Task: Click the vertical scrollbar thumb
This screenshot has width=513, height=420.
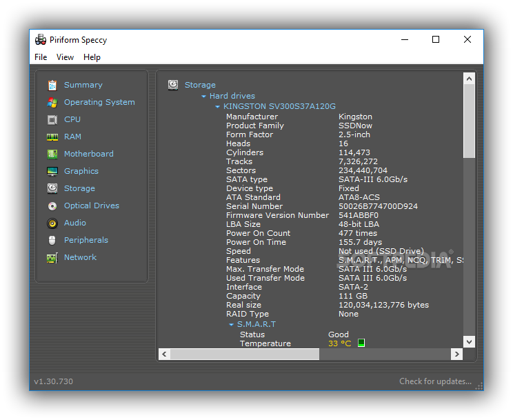Action: coord(469,121)
